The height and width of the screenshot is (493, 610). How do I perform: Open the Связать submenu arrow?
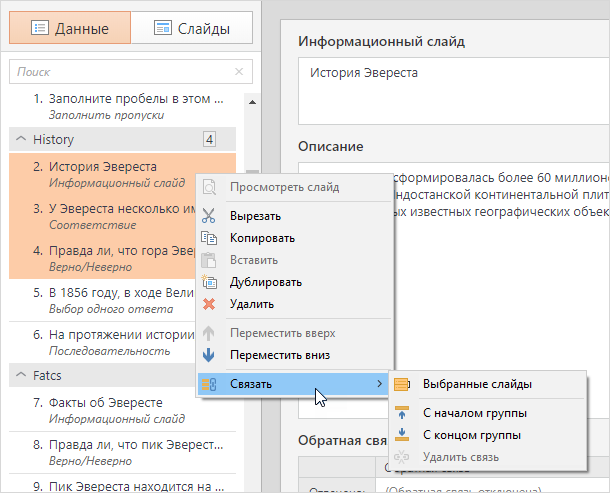[x=379, y=384]
